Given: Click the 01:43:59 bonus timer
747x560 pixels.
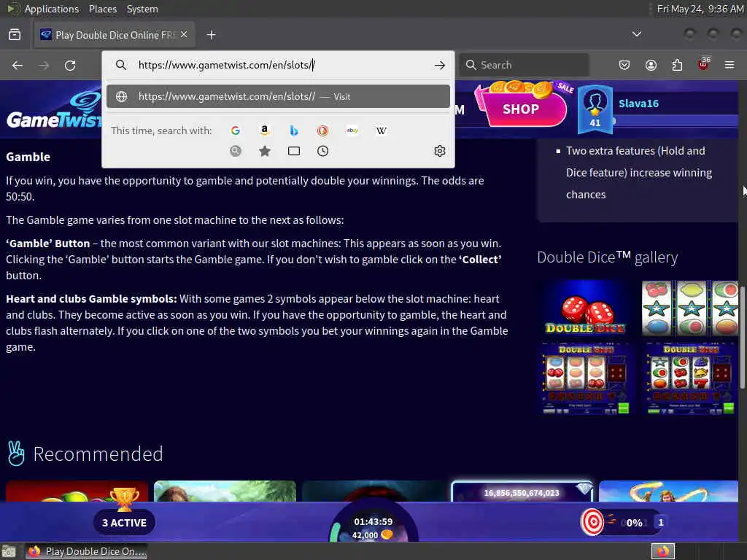Looking at the screenshot, I should [x=373, y=522].
